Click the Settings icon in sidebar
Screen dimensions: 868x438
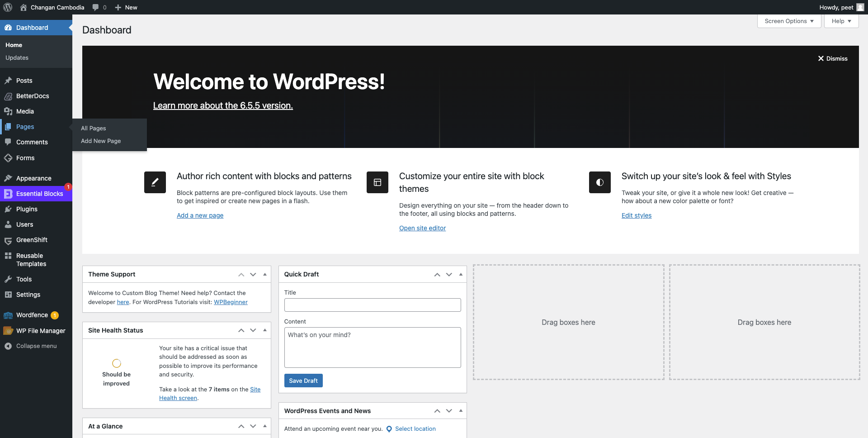(x=8, y=295)
